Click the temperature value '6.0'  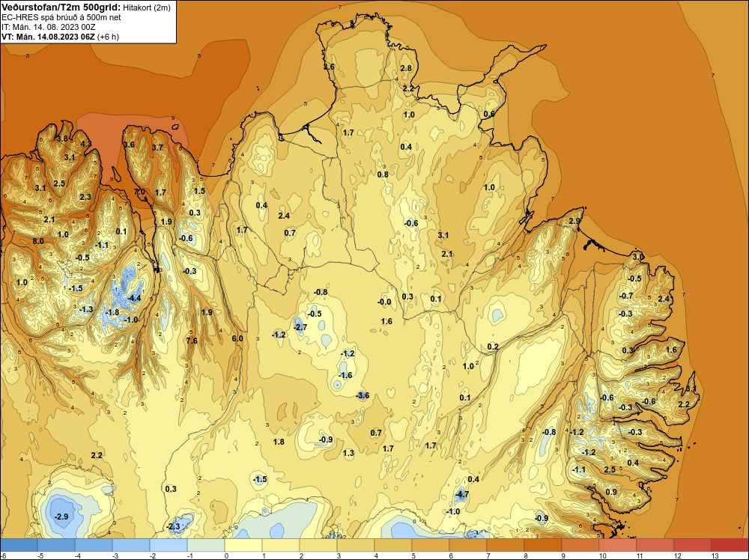pos(237,338)
